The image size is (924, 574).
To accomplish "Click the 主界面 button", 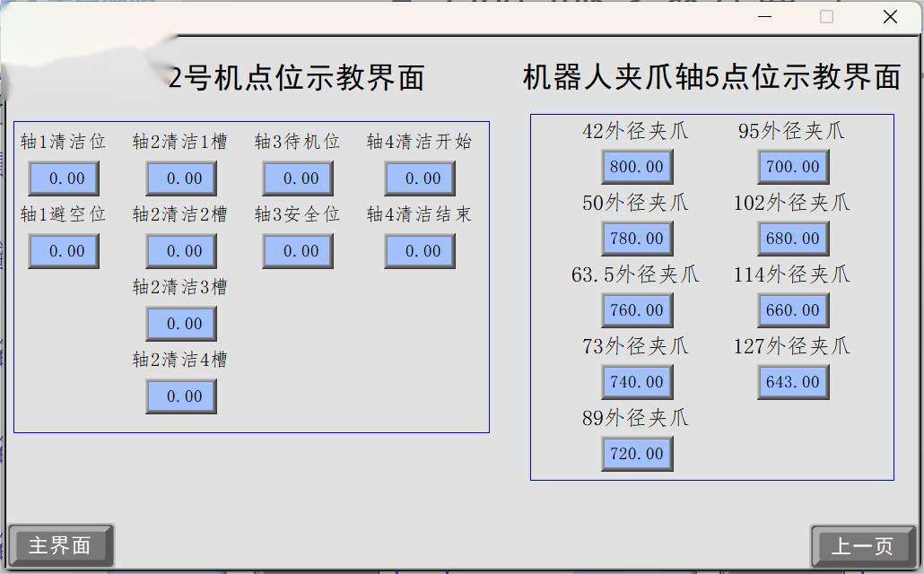I will click(61, 545).
